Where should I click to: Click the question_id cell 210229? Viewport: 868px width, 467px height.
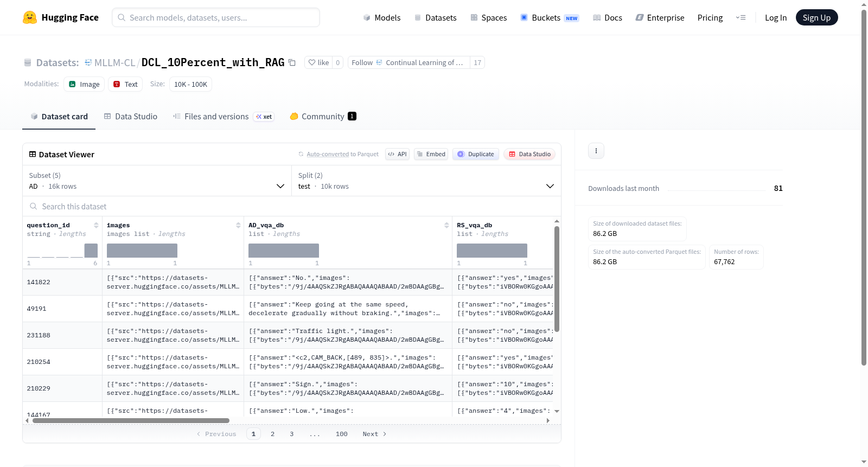point(62,388)
